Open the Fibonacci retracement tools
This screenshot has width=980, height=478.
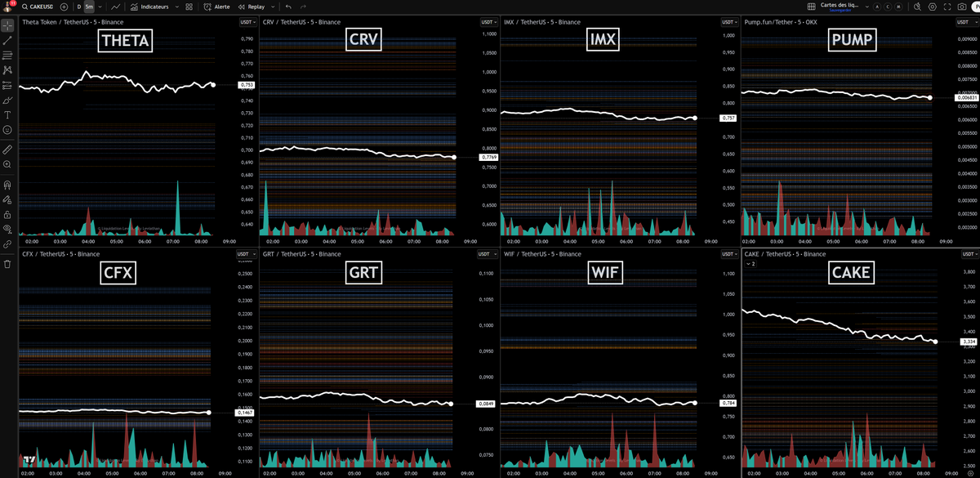click(x=7, y=55)
